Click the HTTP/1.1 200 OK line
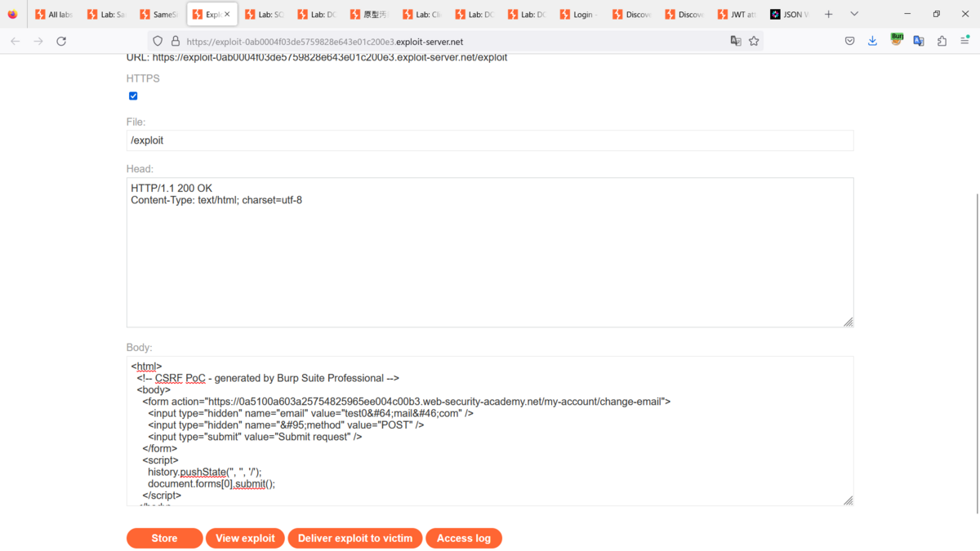The height and width of the screenshot is (551, 980). pyautogui.click(x=171, y=188)
